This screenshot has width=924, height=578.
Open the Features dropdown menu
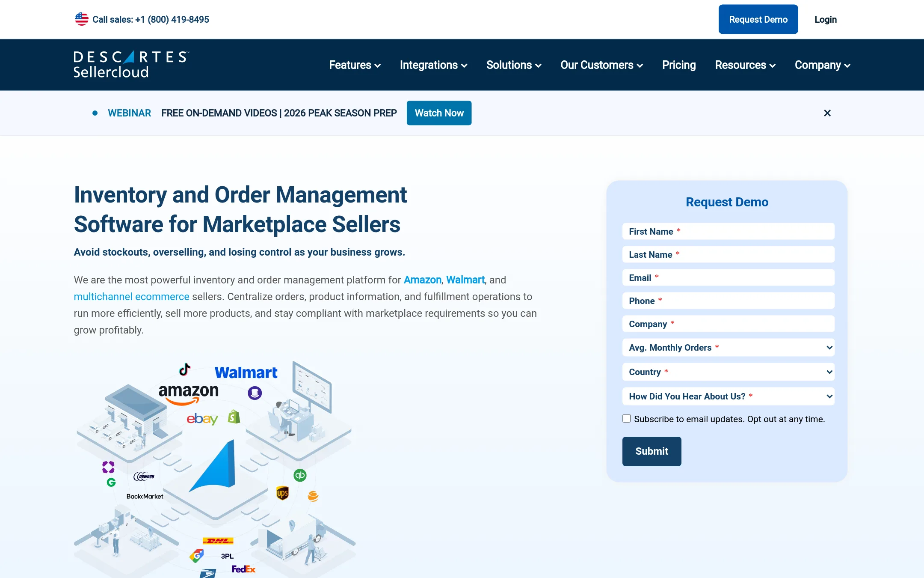point(355,65)
